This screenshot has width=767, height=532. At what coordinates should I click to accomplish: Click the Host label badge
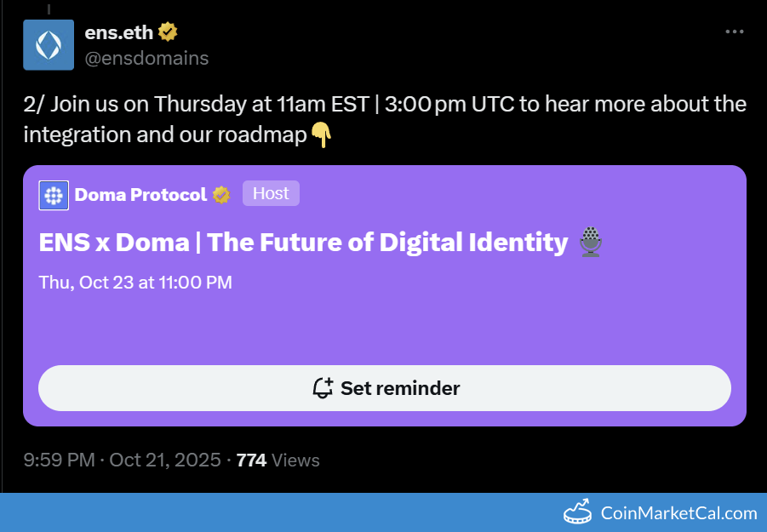[271, 193]
